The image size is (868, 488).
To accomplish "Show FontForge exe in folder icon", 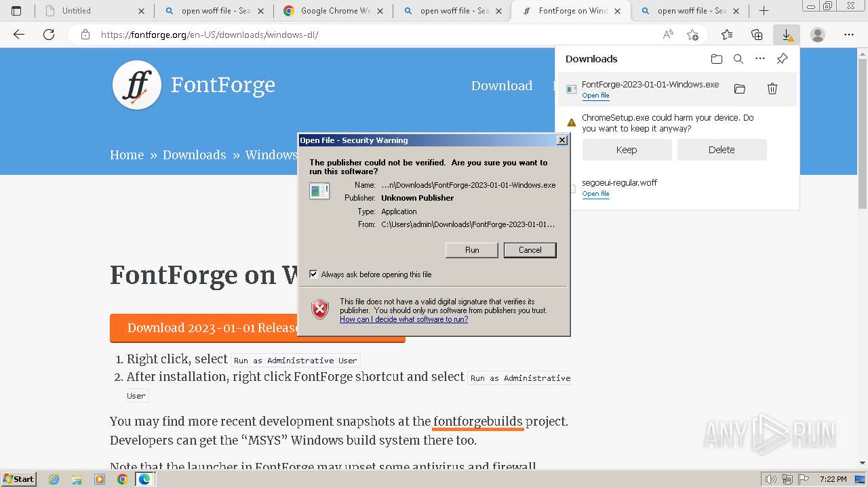I will pos(740,89).
